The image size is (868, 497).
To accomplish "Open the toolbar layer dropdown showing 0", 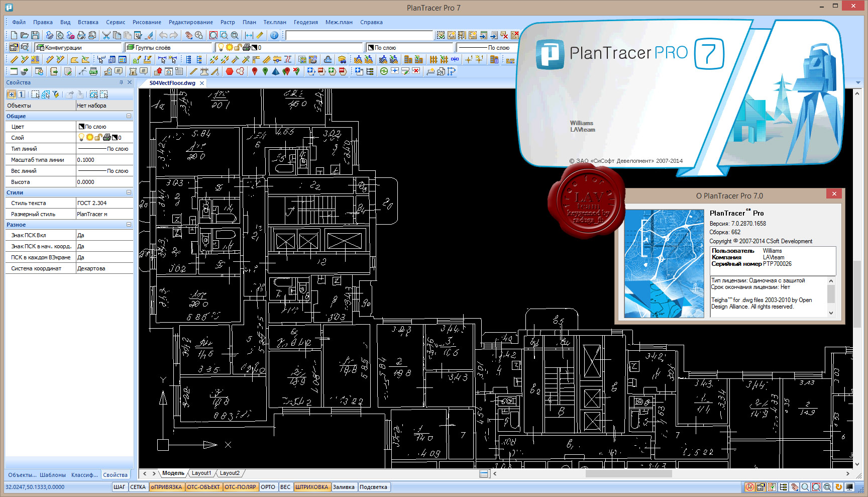I will (289, 47).
